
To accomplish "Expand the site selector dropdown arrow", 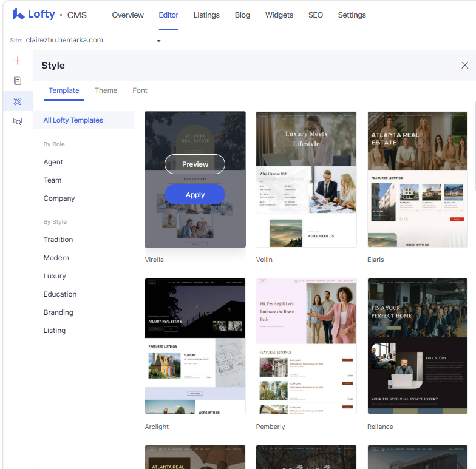I will [x=158, y=41].
